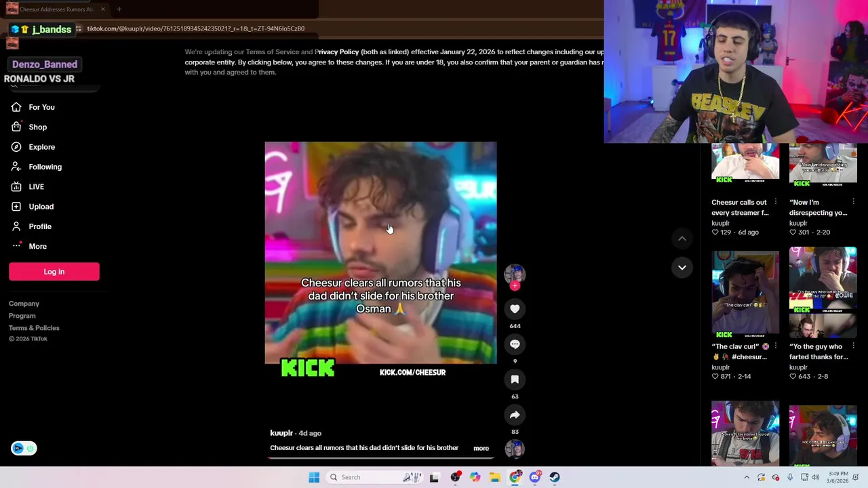Screen dimensions: 868x488
Task: Like the video with heart icon
Action: [x=515, y=309]
